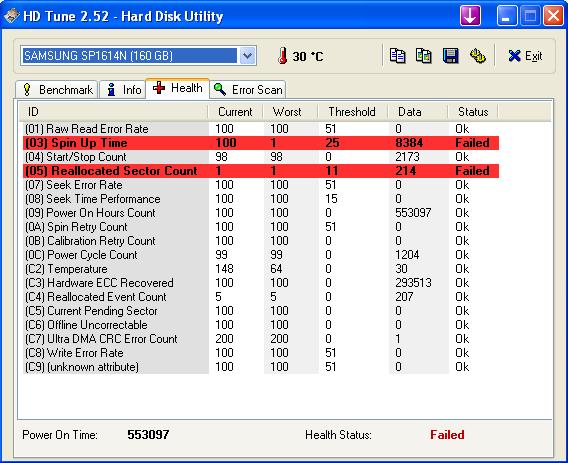
Task: Click the thermometer temperature icon
Action: click(283, 56)
